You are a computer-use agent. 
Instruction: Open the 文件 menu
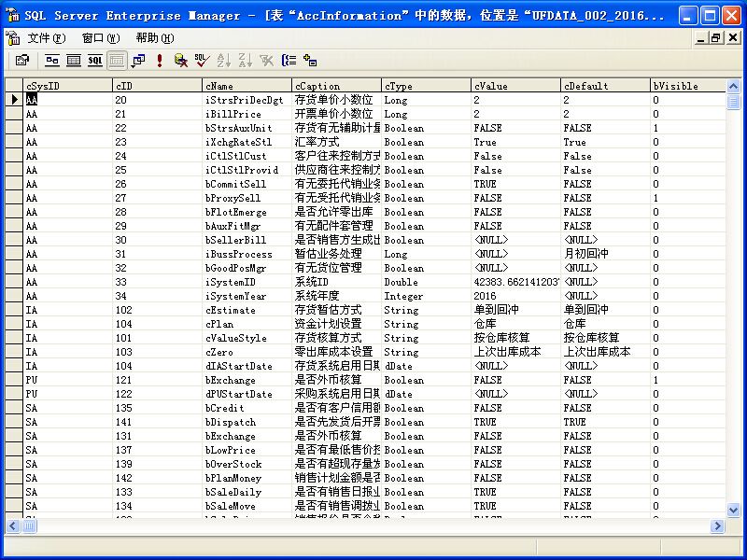[46, 36]
